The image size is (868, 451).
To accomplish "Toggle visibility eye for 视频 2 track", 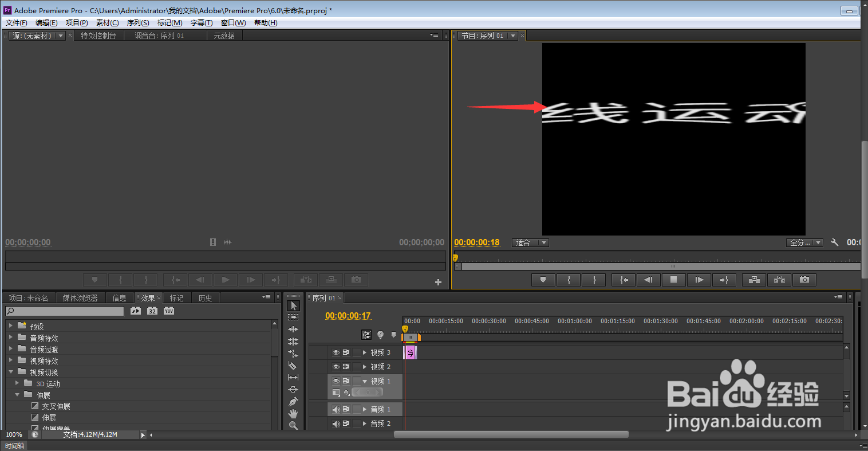I will coord(336,367).
